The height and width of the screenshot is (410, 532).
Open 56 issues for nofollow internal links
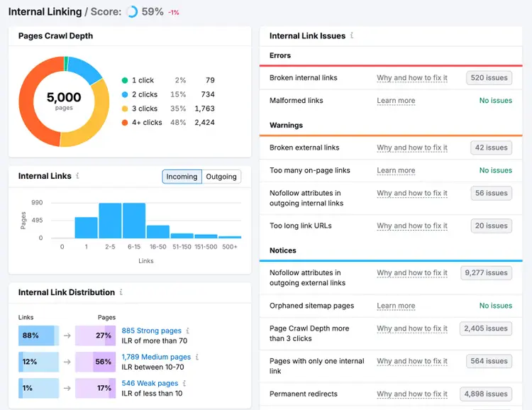[491, 193]
